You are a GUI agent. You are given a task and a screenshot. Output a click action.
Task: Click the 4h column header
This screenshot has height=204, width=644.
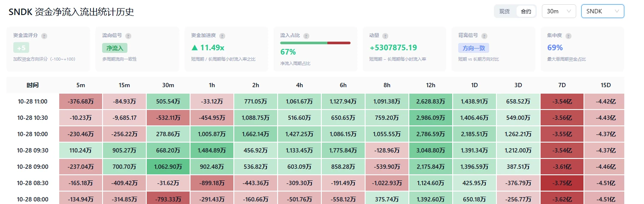(299, 85)
